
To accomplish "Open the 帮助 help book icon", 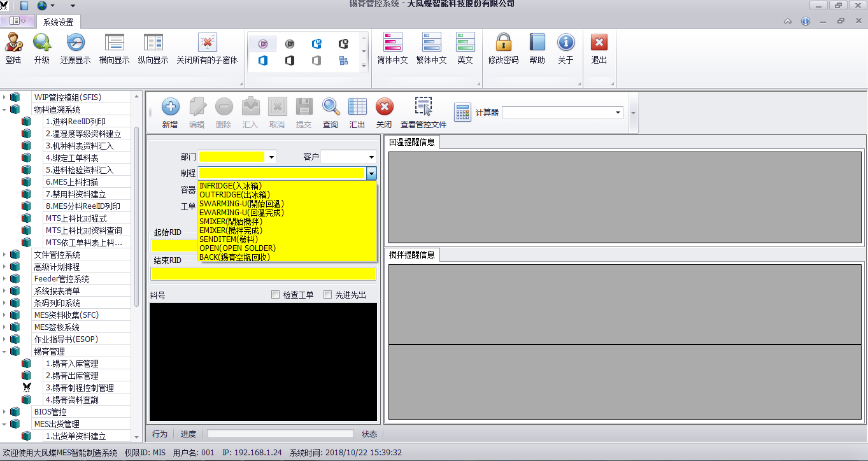I will click(537, 43).
